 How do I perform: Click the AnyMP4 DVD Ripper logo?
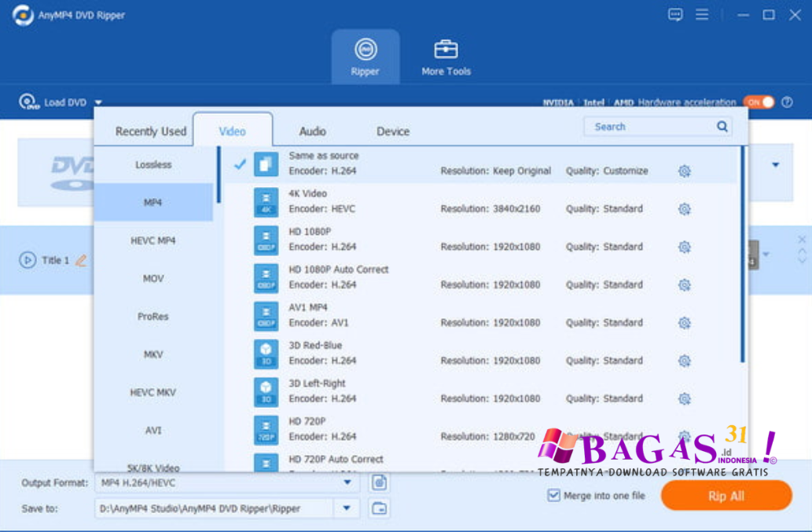click(x=23, y=15)
